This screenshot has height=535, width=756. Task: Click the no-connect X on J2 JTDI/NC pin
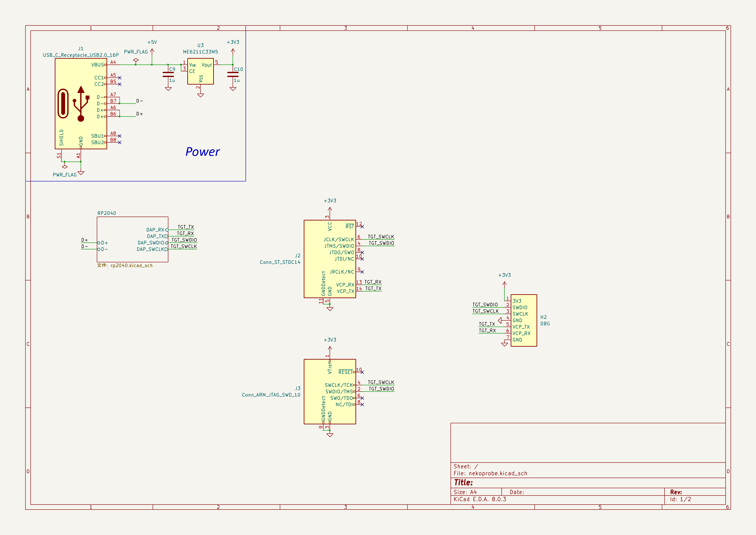[x=362, y=259]
